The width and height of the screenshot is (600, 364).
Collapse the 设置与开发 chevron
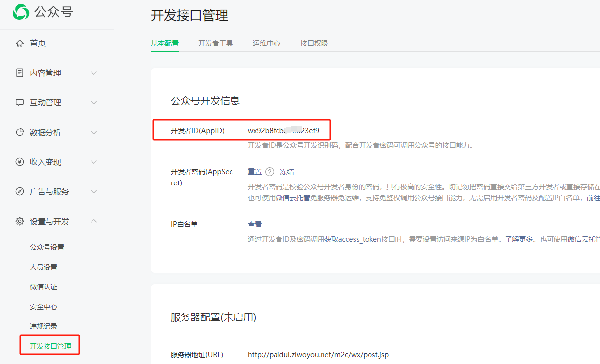point(94,221)
